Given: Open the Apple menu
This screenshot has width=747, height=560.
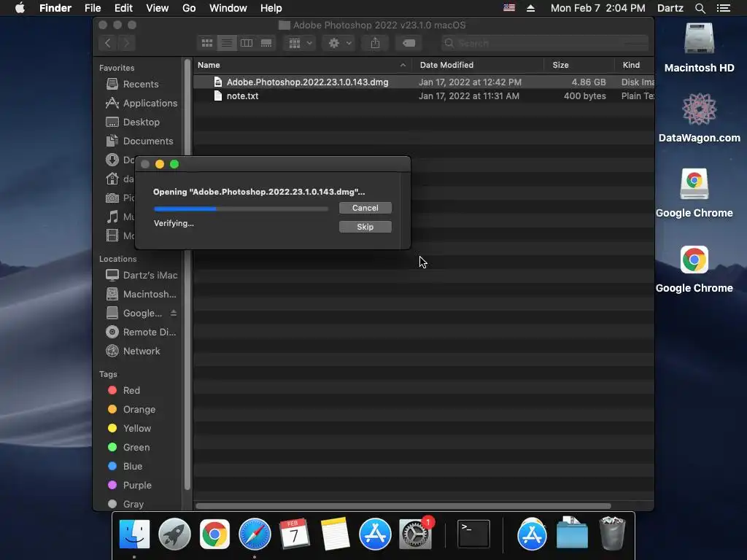Looking at the screenshot, I should click(x=20, y=8).
